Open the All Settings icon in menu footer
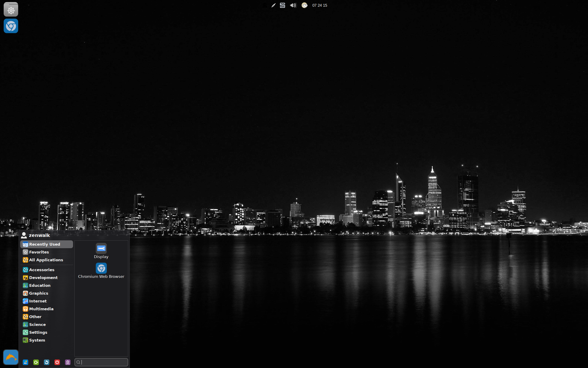Screen dimensions: 588x368 click(25, 362)
